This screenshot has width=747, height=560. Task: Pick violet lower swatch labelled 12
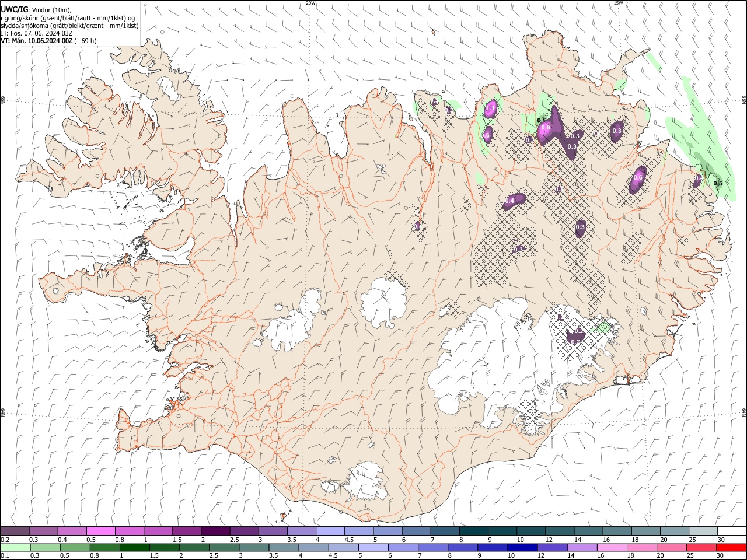pyautogui.click(x=552, y=547)
